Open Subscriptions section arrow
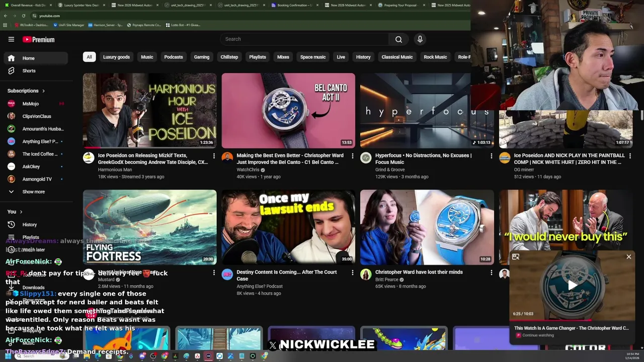Viewport: 644px width, 362px height. pos(43,91)
